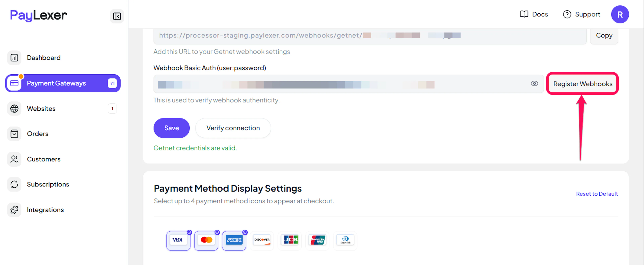Viewport: 644px width, 265px height.
Task: Click the Register Webhooks button
Action: click(x=582, y=84)
